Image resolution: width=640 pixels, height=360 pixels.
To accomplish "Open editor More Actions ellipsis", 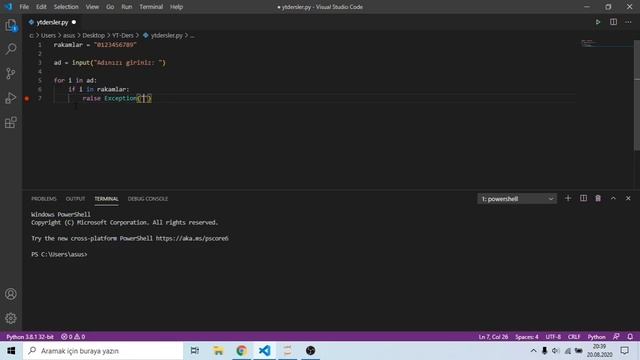I will 628,22.
